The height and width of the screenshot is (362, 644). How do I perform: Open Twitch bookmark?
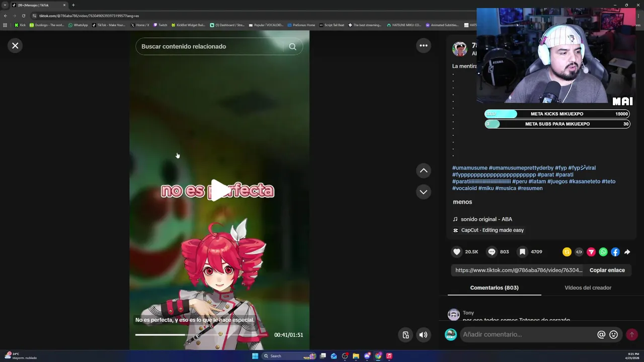(x=160, y=25)
